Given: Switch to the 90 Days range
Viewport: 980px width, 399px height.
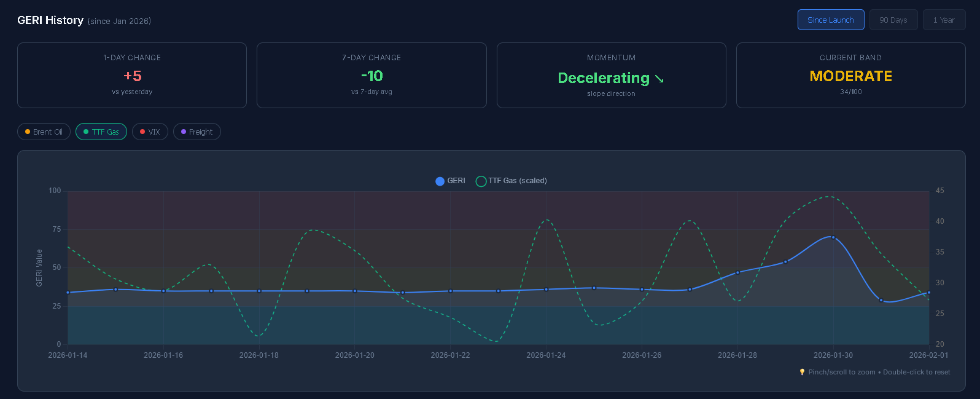Looking at the screenshot, I should tap(893, 20).
